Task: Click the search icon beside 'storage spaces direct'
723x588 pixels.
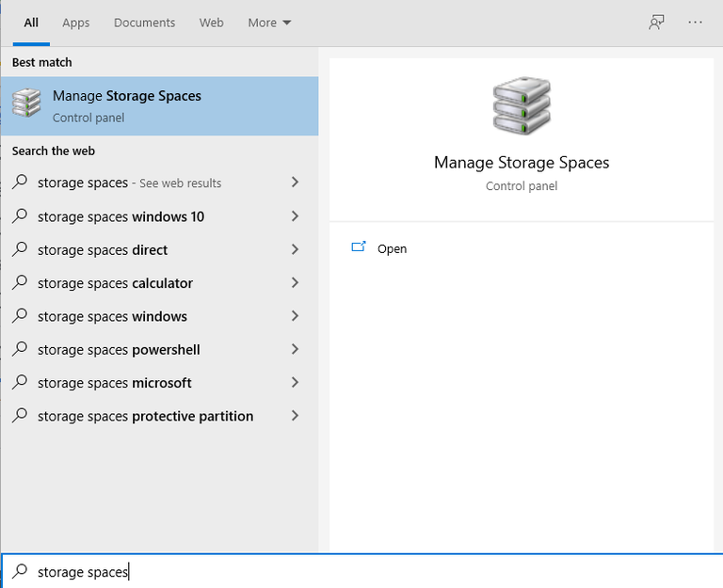Action: (20, 249)
